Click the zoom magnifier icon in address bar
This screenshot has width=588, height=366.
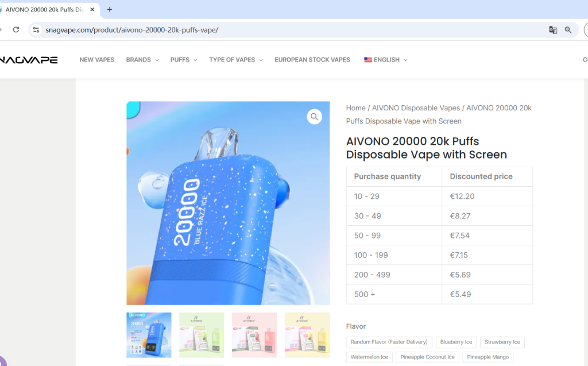click(568, 30)
